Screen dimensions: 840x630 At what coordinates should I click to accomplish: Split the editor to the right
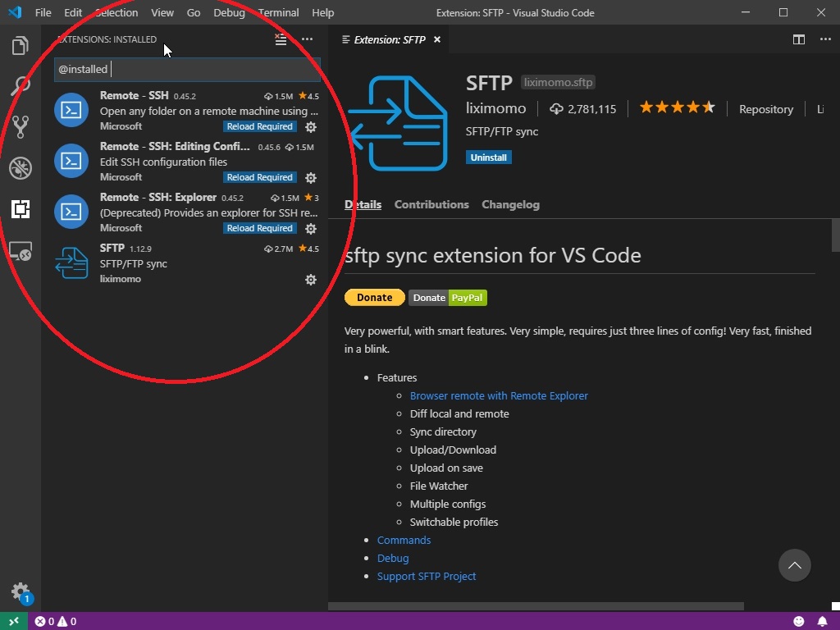pyautogui.click(x=799, y=39)
